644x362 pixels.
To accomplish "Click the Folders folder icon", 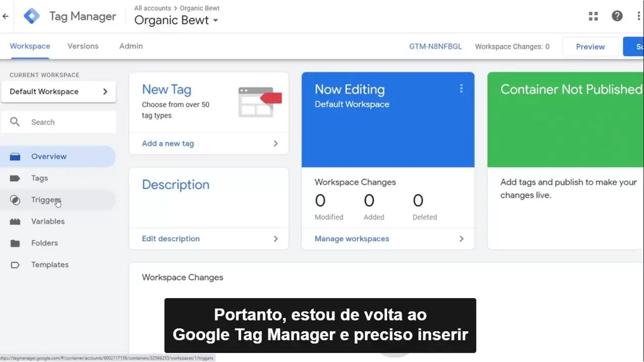I will 15,243.
